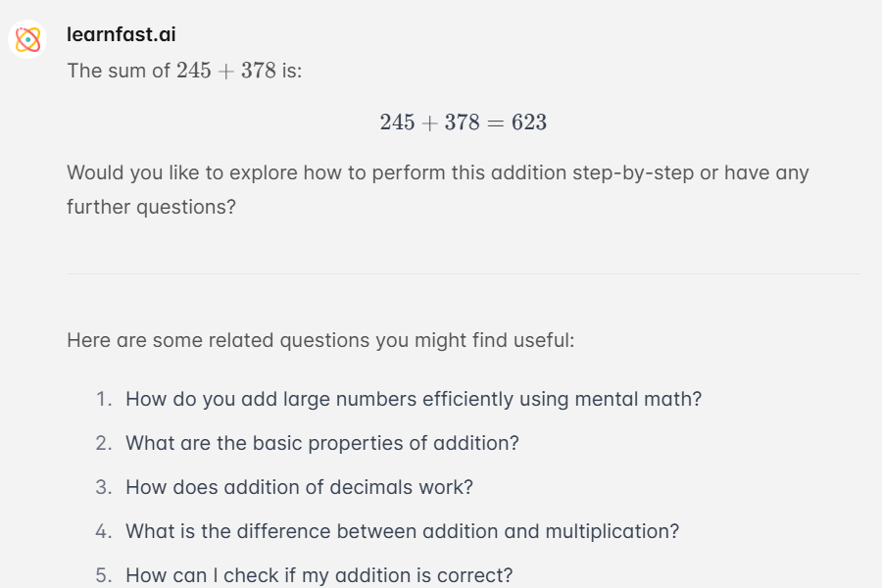Pick the addition versus multiplication difference question

tap(402, 531)
